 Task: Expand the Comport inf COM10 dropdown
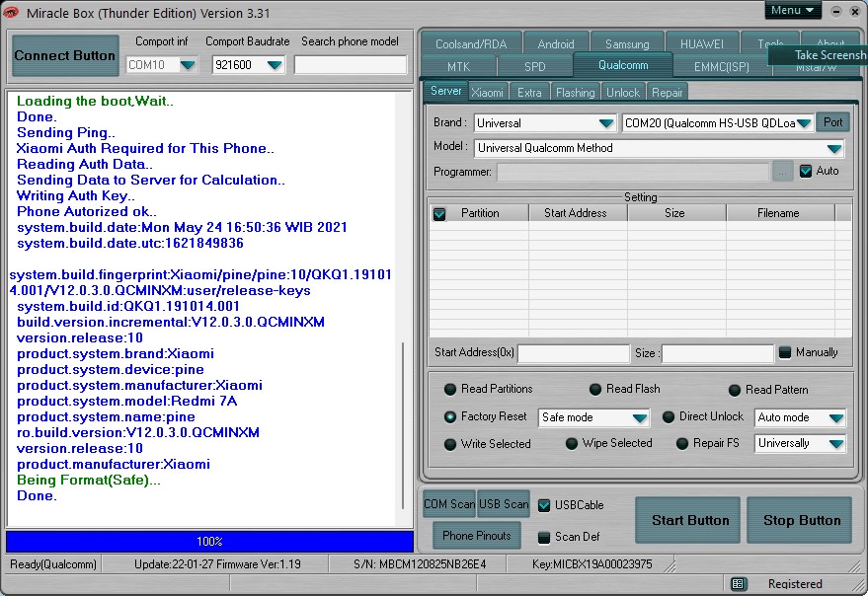tap(188, 65)
